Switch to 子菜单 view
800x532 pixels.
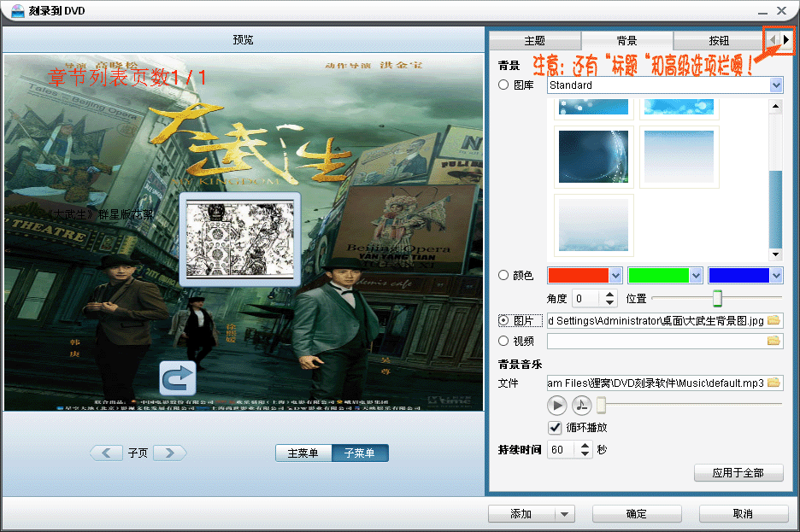(360, 453)
